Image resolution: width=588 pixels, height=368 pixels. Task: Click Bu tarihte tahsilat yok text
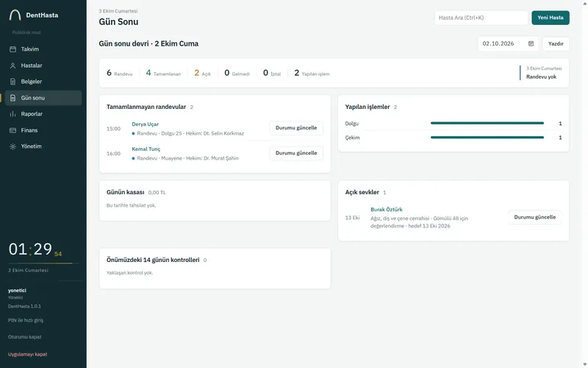(132, 205)
